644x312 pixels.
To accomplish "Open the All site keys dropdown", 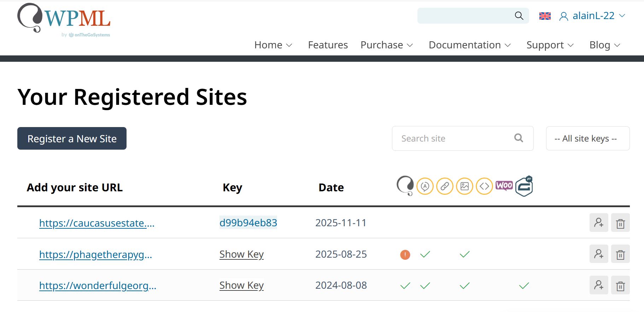I will pos(587,138).
